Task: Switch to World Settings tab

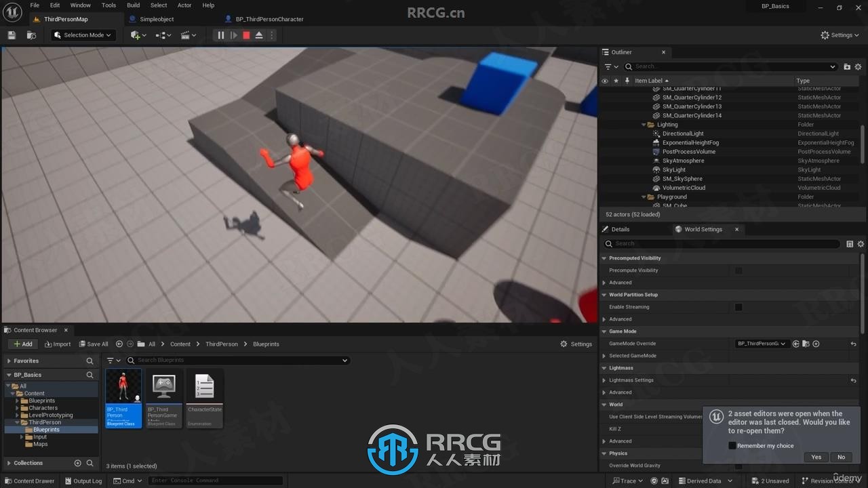Action: (x=703, y=229)
